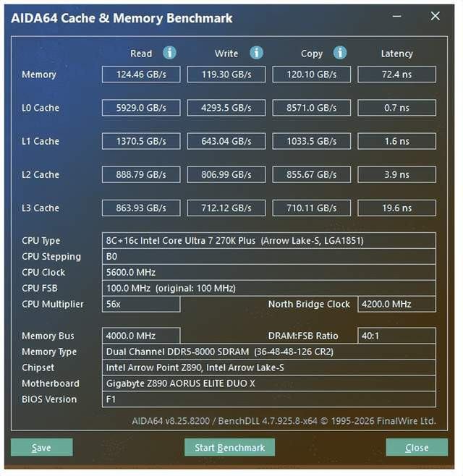Viewport: 463px width, 476px height.
Task: Click the info icon next to Read
Action: click(170, 53)
